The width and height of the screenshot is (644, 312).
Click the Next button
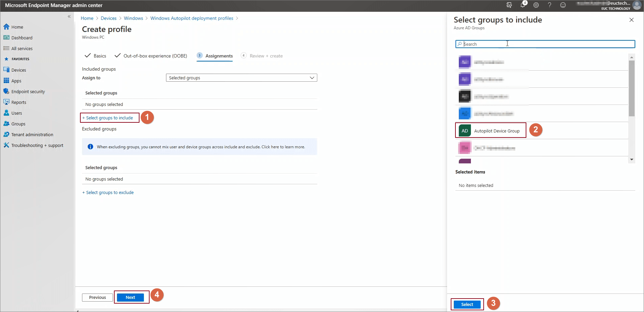[x=130, y=297]
